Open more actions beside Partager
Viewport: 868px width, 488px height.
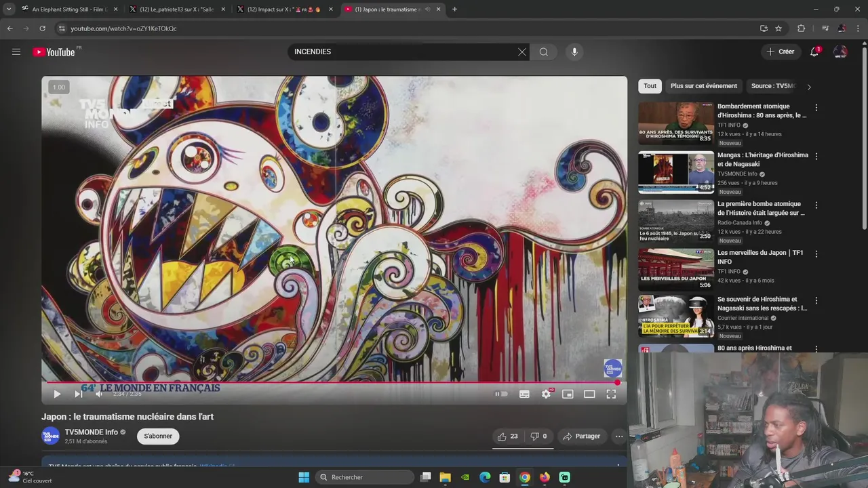coord(619,436)
